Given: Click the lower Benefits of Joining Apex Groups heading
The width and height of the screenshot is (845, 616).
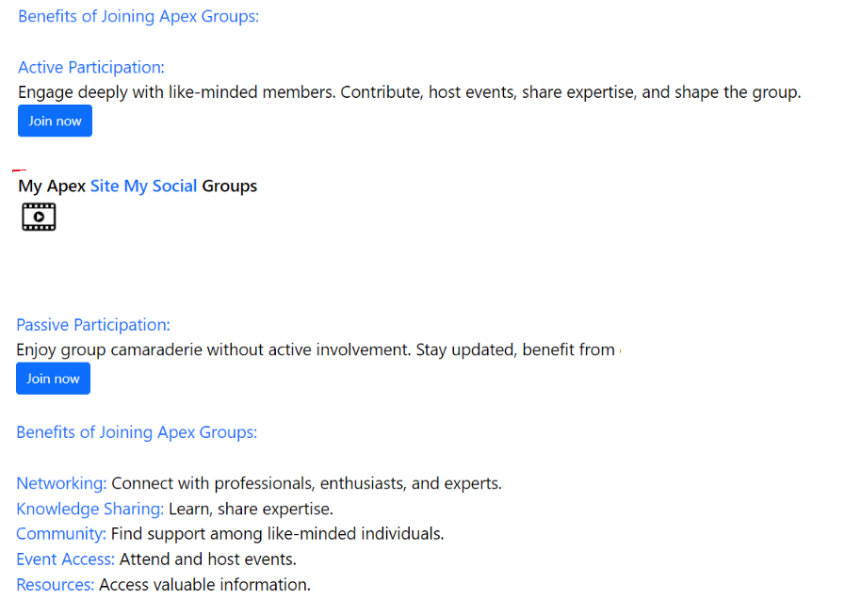Looking at the screenshot, I should tap(137, 432).
